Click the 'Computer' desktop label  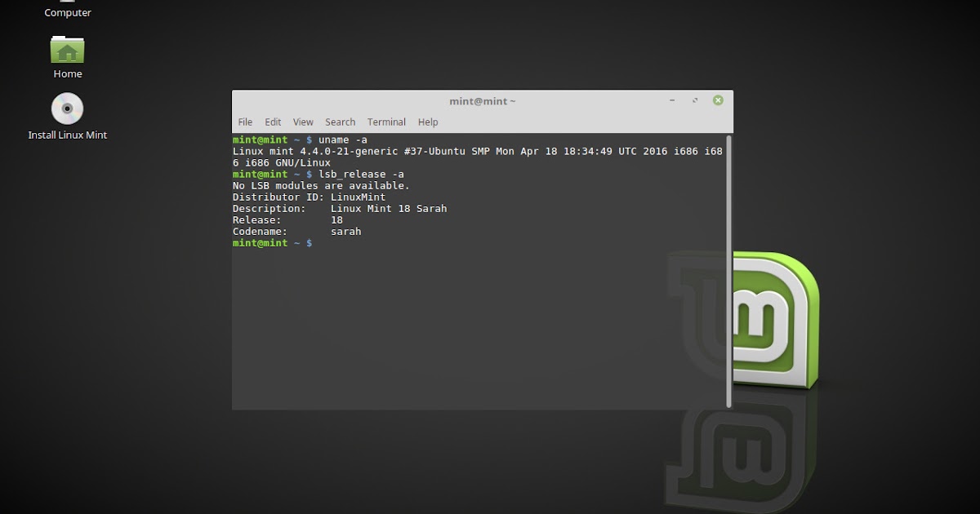point(68,13)
